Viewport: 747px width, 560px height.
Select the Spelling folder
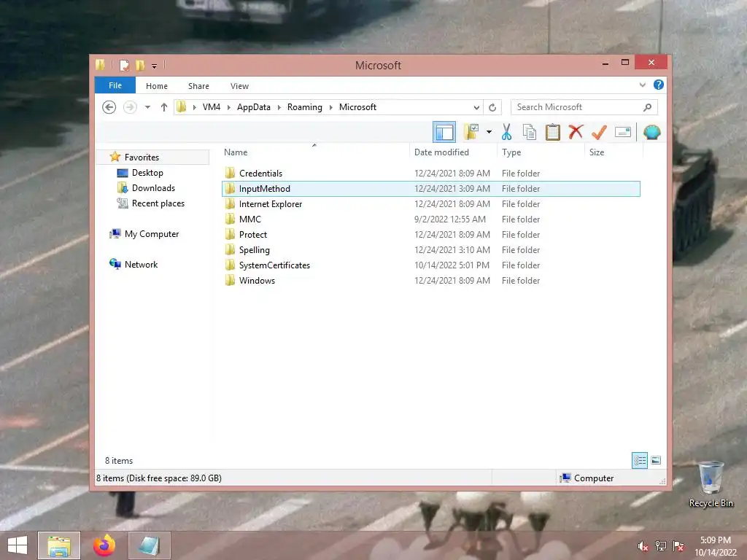point(430,249)
